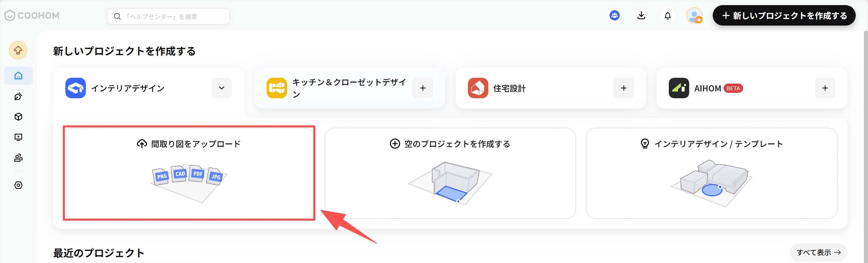Screen dimensions: 868x263
Task: Click the すべて表示 link
Action: pos(819,252)
